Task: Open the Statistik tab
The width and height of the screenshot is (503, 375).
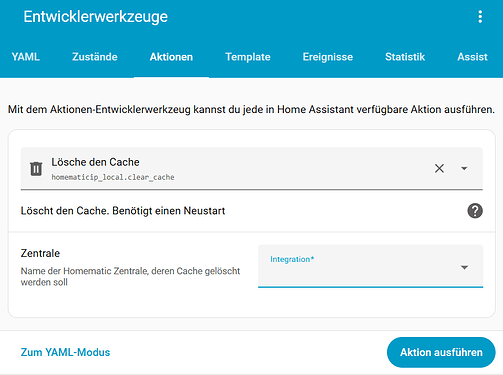Action: point(405,57)
